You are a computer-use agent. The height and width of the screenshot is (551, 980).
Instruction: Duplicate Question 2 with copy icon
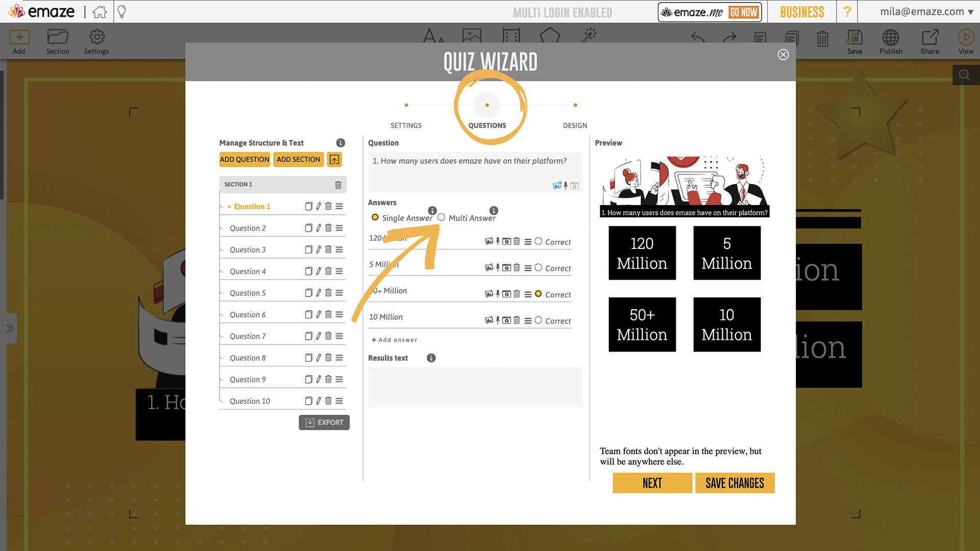[x=308, y=228]
